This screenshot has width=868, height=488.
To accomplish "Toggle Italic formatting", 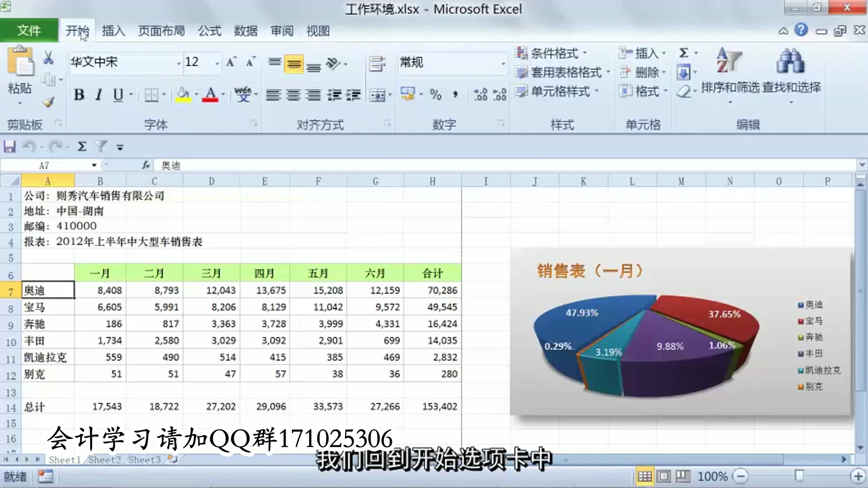I will [x=99, y=94].
